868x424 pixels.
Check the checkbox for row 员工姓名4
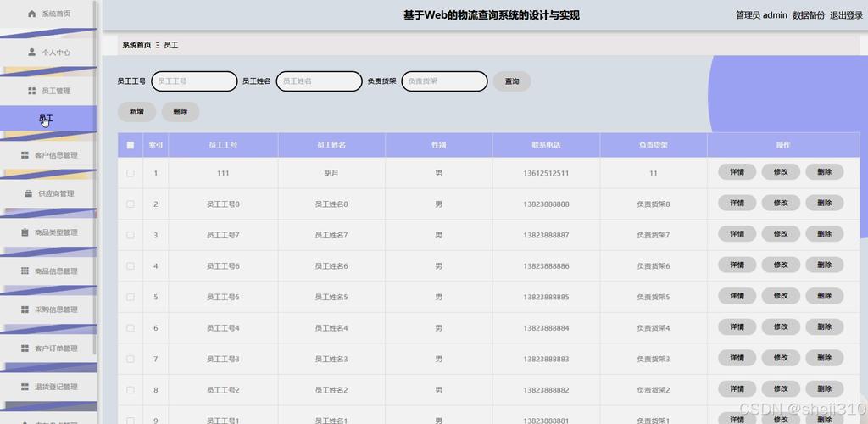click(131, 328)
